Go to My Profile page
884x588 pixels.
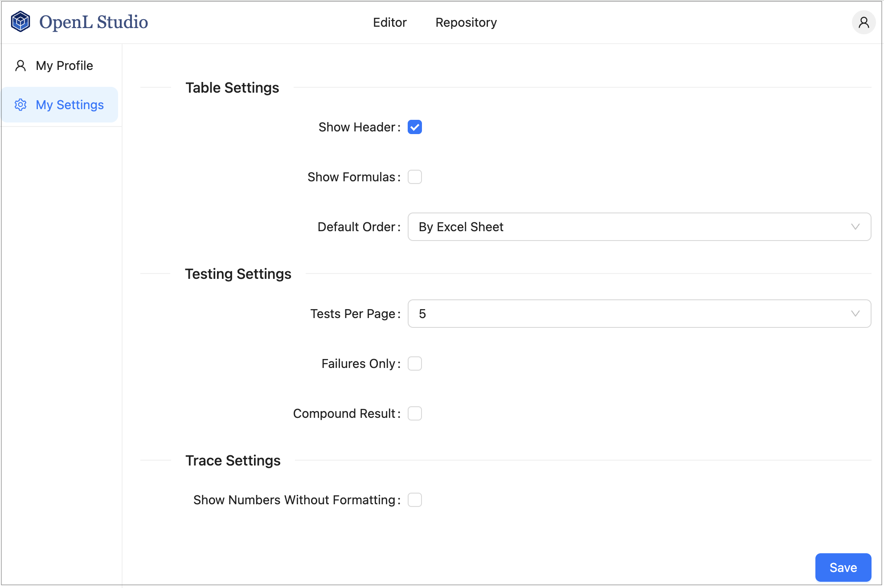(x=64, y=66)
